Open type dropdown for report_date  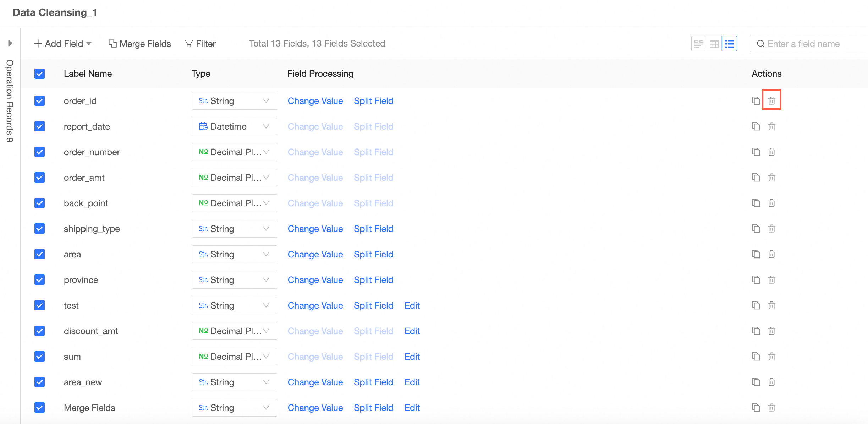click(x=234, y=126)
